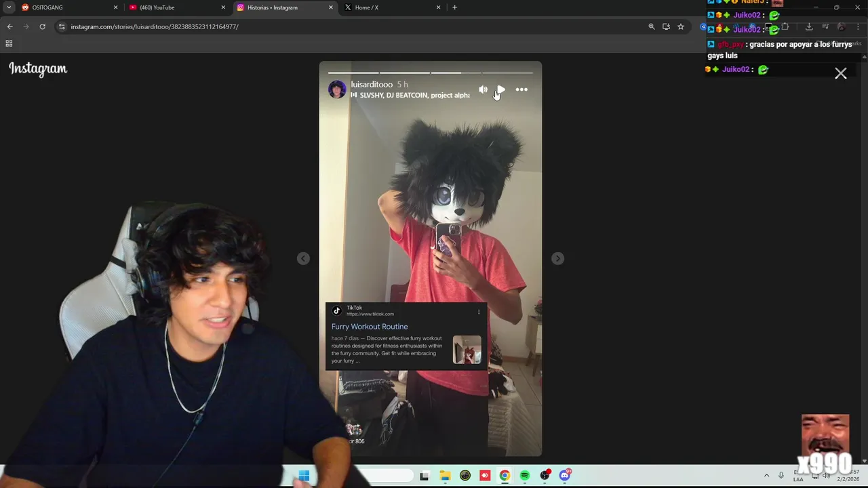Open the red app icon on taskbar
Screen dimensions: 868x488
[x=485, y=476]
